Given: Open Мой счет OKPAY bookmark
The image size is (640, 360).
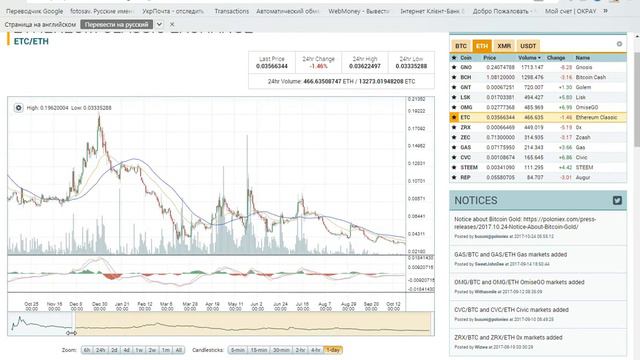Looking at the screenshot, I should 571,11.
